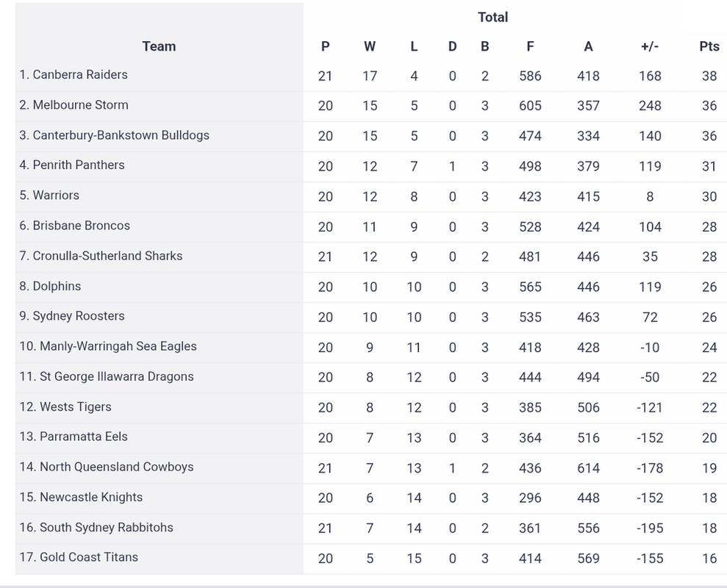This screenshot has height=588, width=727.
Task: Click the W column header
Action: click(x=370, y=46)
